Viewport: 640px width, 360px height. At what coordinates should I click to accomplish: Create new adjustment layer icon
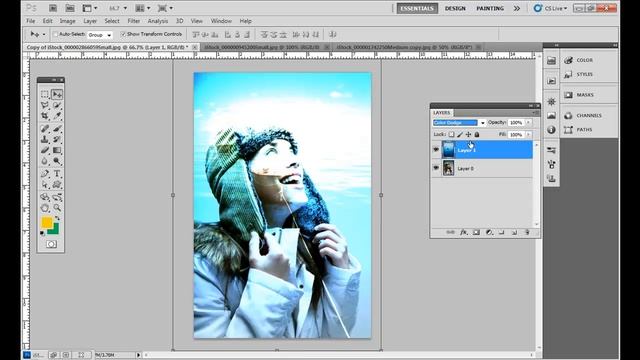coord(489,232)
